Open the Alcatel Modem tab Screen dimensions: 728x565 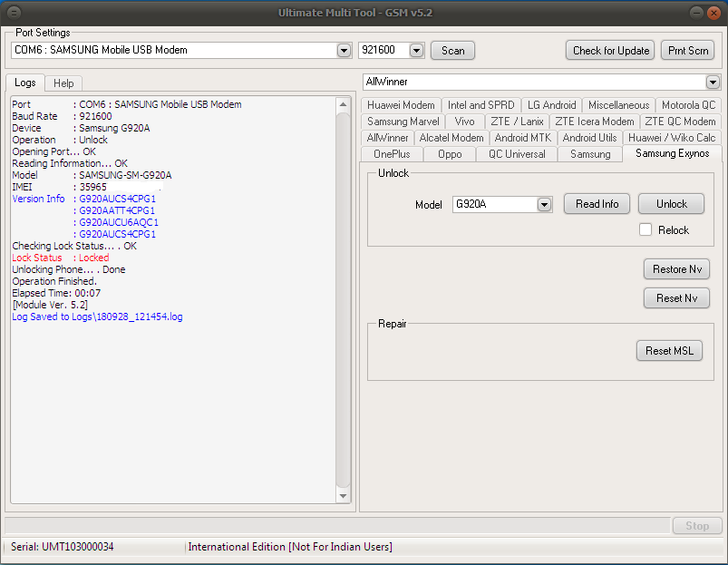point(451,138)
